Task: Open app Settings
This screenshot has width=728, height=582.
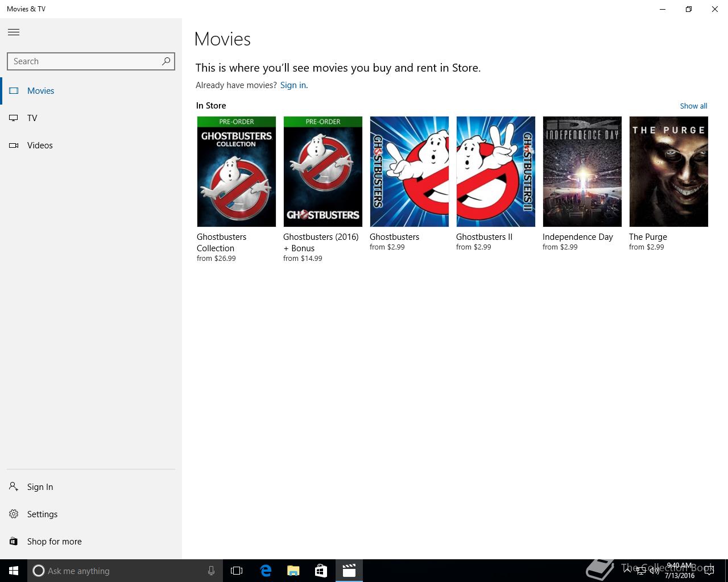Action: point(91,514)
